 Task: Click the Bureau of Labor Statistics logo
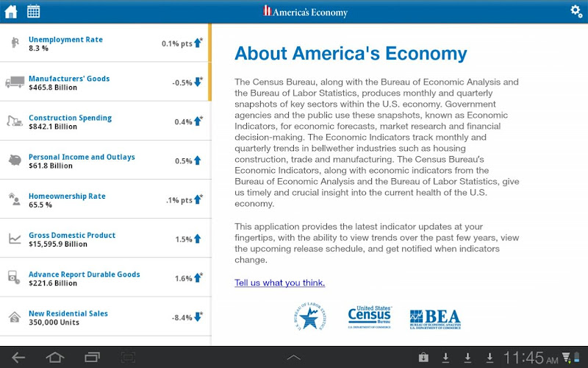(309, 317)
